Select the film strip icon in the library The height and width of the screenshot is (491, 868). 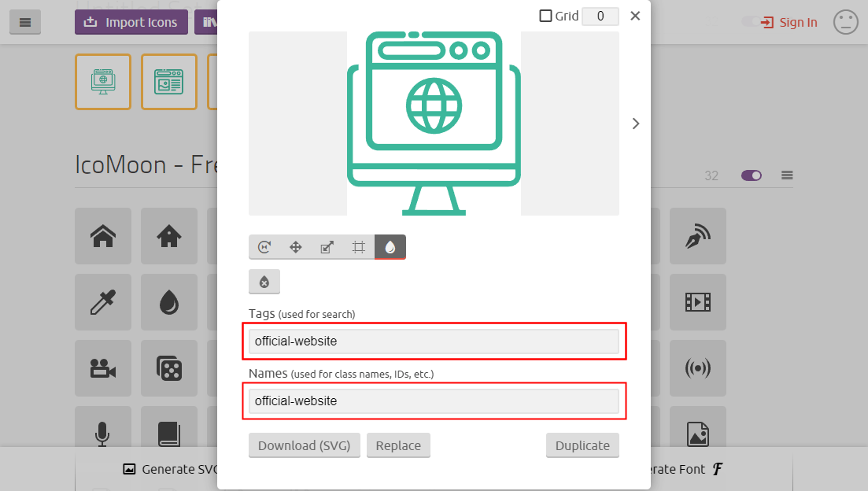[x=698, y=302]
